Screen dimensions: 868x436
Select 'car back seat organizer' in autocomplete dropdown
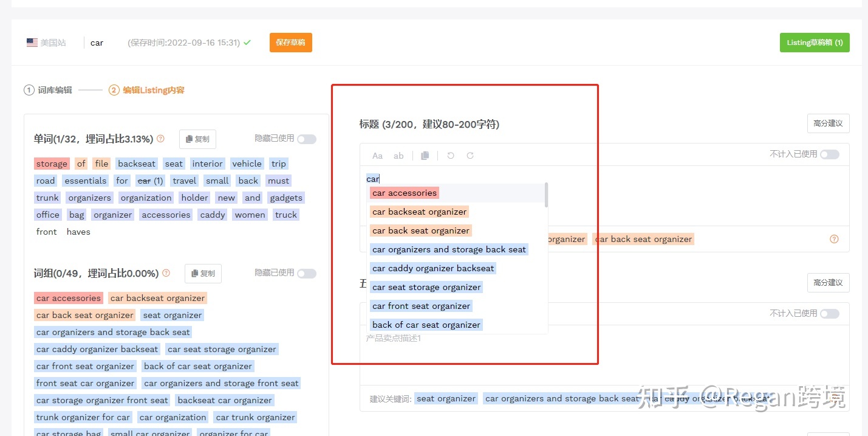coord(421,230)
